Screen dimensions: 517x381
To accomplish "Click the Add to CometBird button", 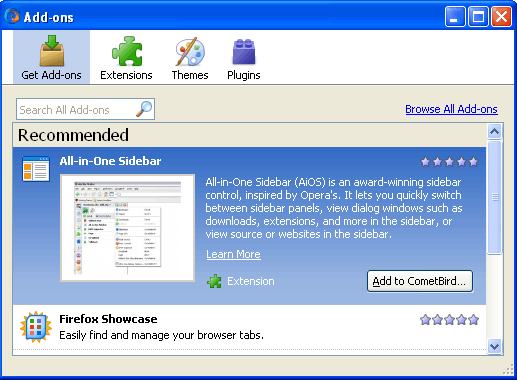I will [420, 281].
